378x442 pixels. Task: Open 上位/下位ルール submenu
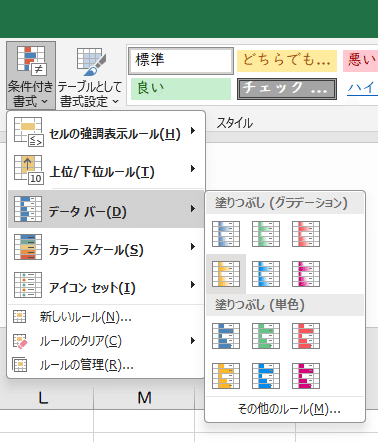(106, 171)
